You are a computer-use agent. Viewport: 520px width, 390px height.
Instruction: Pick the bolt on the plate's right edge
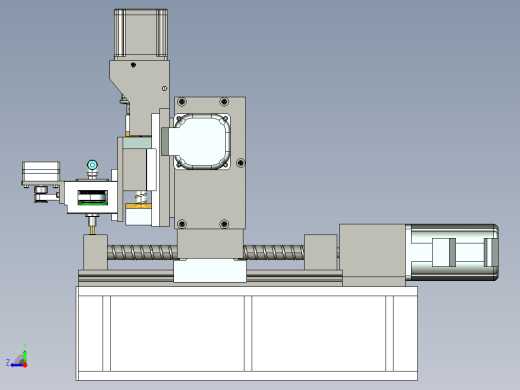(x=241, y=163)
